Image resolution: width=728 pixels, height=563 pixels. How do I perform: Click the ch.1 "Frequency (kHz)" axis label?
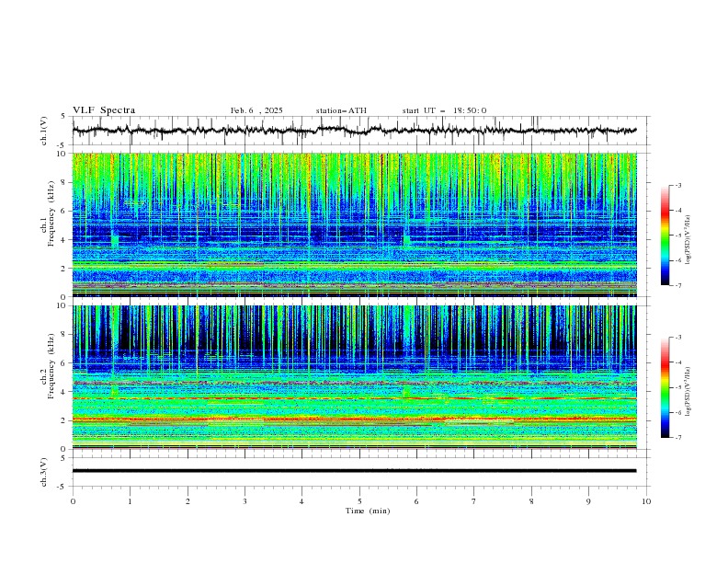[x=51, y=213]
